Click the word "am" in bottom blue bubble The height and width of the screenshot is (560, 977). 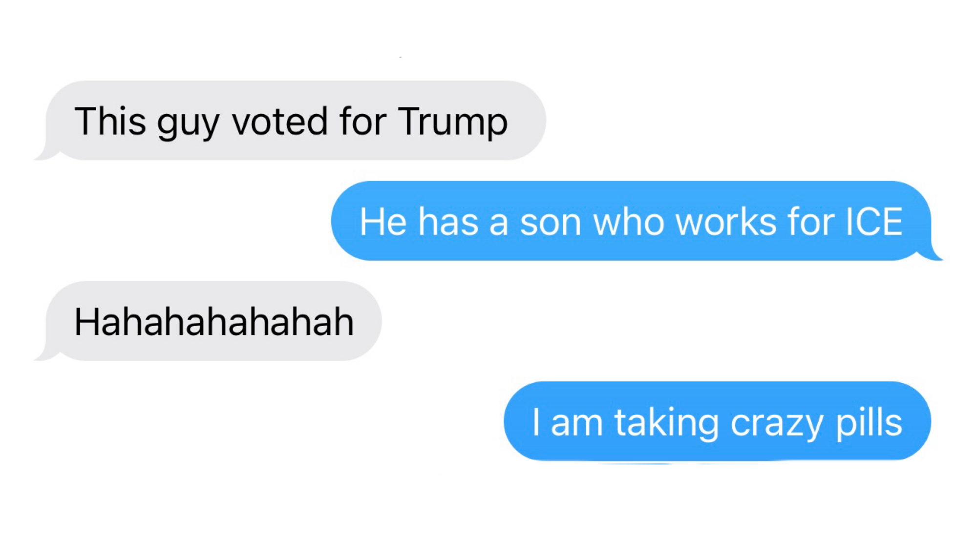pyautogui.click(x=576, y=424)
